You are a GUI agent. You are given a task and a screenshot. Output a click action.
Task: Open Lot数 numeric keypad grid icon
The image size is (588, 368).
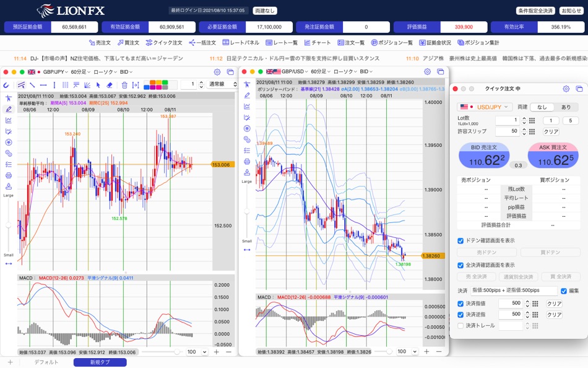532,121
